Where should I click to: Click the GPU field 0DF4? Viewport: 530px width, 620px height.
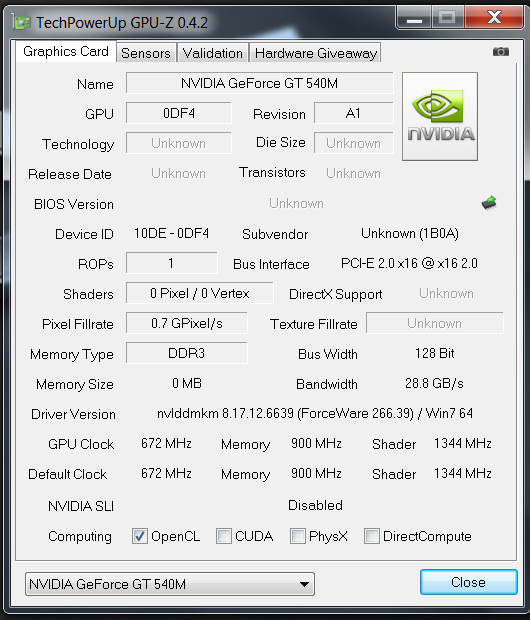(179, 113)
